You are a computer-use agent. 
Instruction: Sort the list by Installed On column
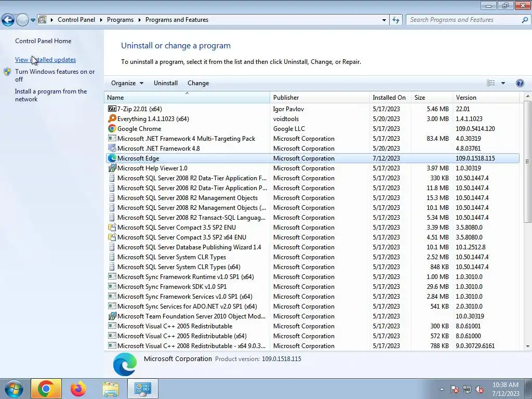tap(390, 97)
